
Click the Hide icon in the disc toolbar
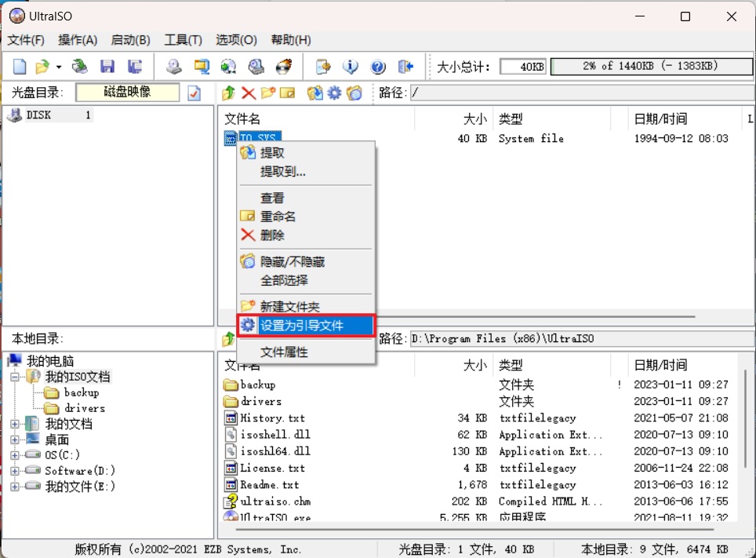click(354, 93)
